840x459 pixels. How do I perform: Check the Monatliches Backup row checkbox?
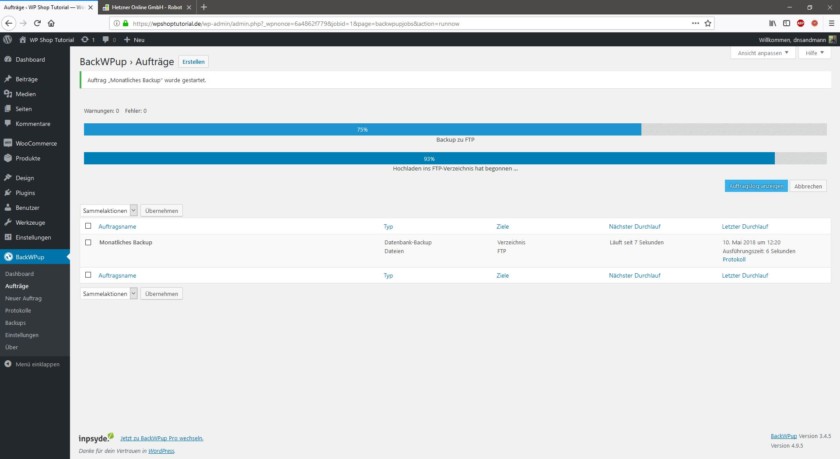[x=88, y=242]
